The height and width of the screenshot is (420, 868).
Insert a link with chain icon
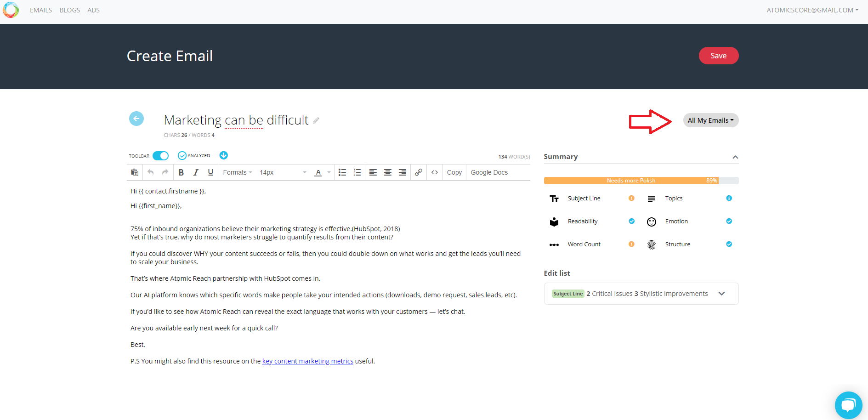point(419,172)
